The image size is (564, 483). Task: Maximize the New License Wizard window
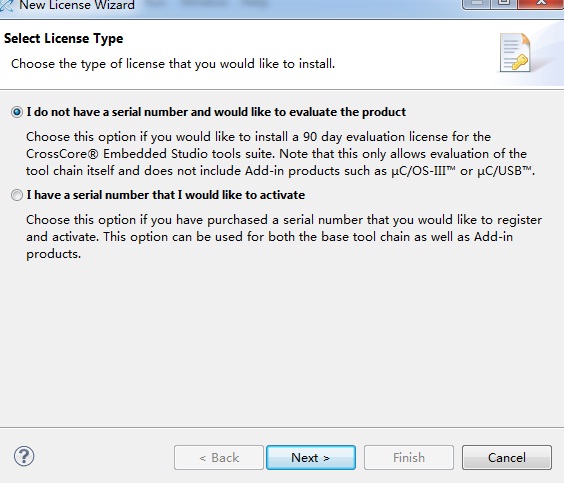pyautogui.click(x=504, y=4)
